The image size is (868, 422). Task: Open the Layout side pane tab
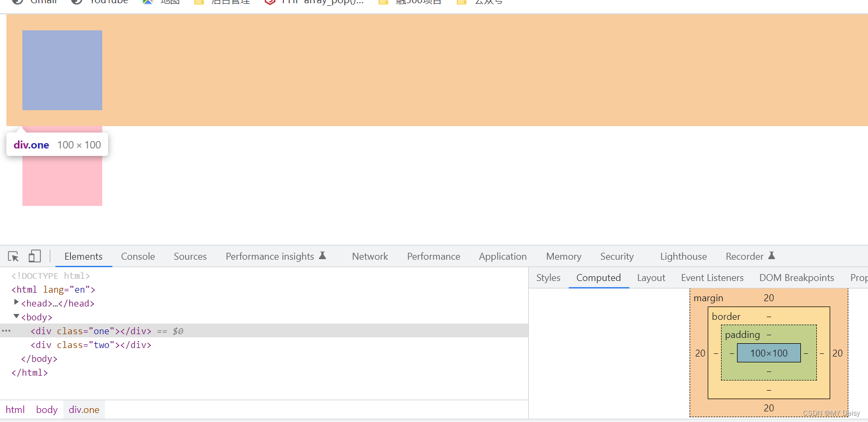click(651, 278)
